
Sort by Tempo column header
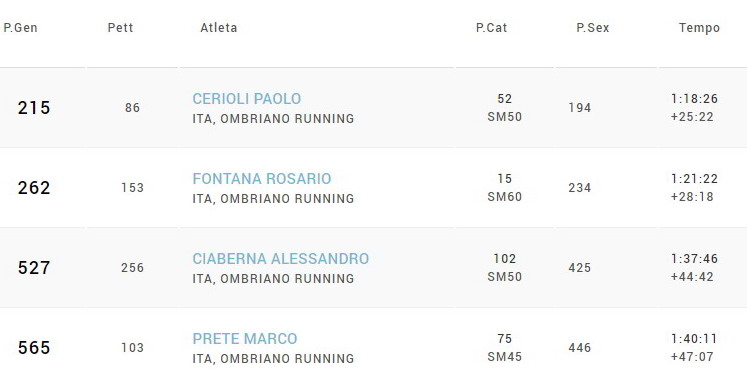(x=699, y=28)
